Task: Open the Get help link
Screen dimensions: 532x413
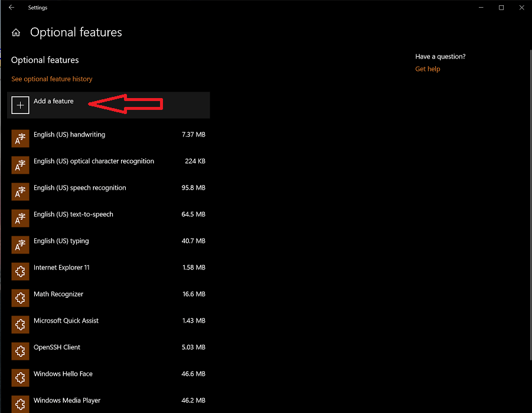Action: 427,69
